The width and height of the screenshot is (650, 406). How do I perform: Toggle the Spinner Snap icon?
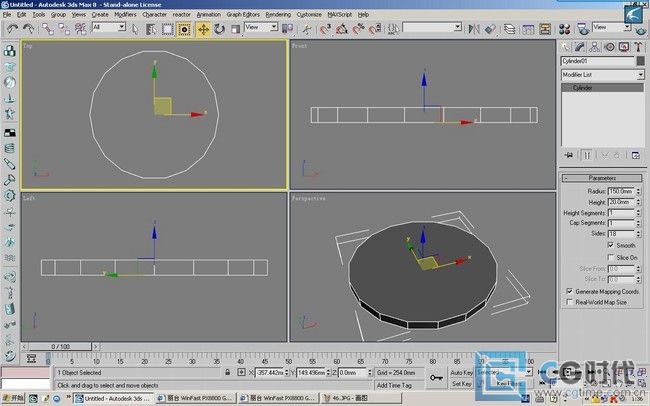click(x=374, y=29)
